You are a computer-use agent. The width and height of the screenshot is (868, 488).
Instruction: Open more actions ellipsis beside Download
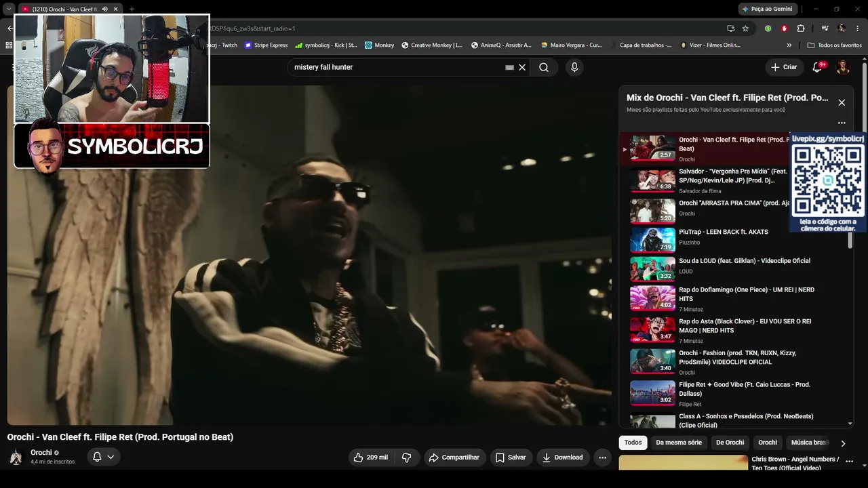[602, 457]
